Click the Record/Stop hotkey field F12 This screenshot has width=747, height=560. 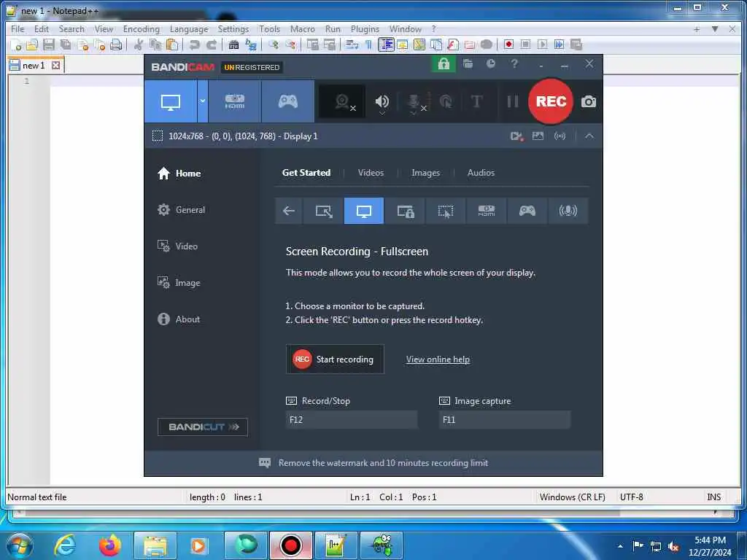pos(352,420)
